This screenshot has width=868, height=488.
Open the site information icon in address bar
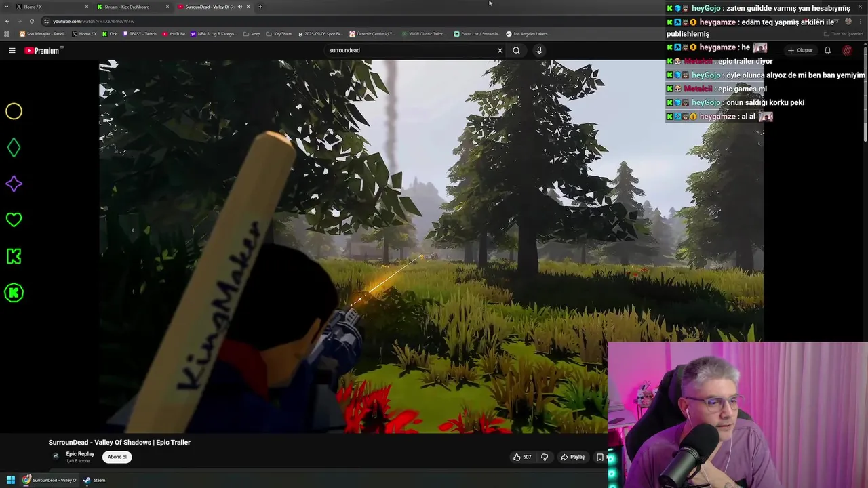coord(46,21)
